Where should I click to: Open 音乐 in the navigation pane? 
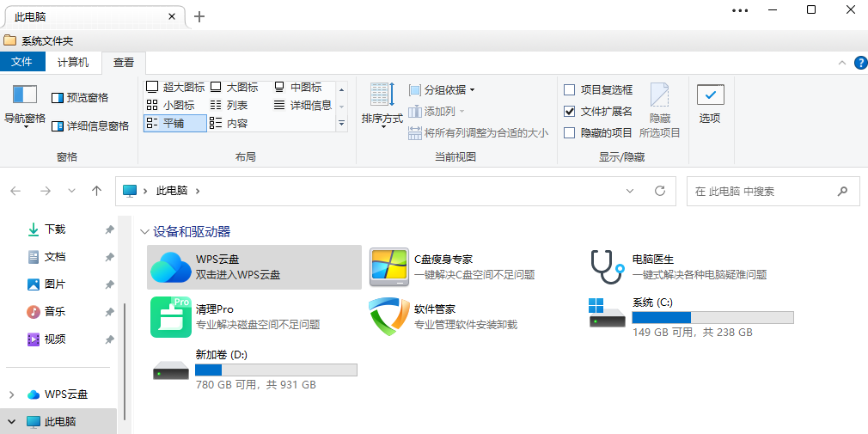(55, 312)
